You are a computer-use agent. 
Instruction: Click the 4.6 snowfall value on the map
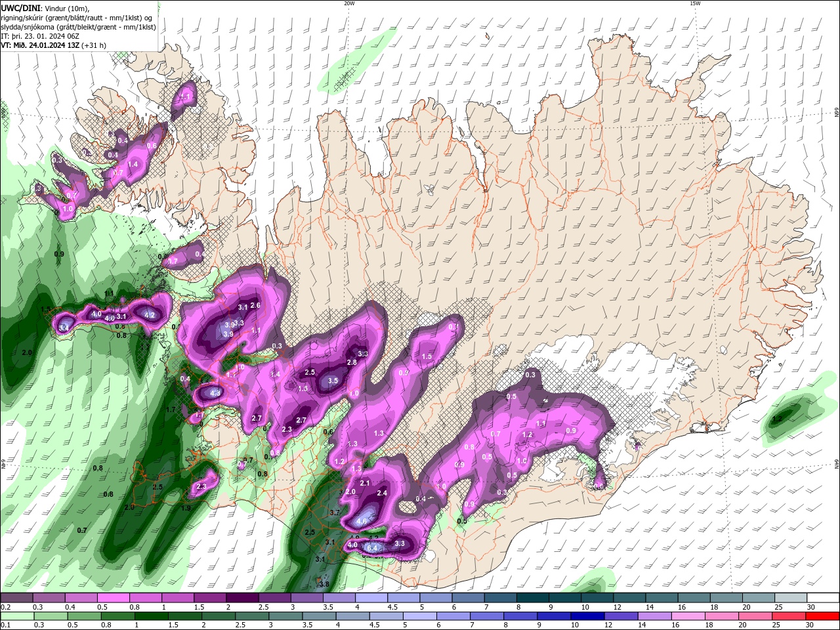(x=361, y=521)
